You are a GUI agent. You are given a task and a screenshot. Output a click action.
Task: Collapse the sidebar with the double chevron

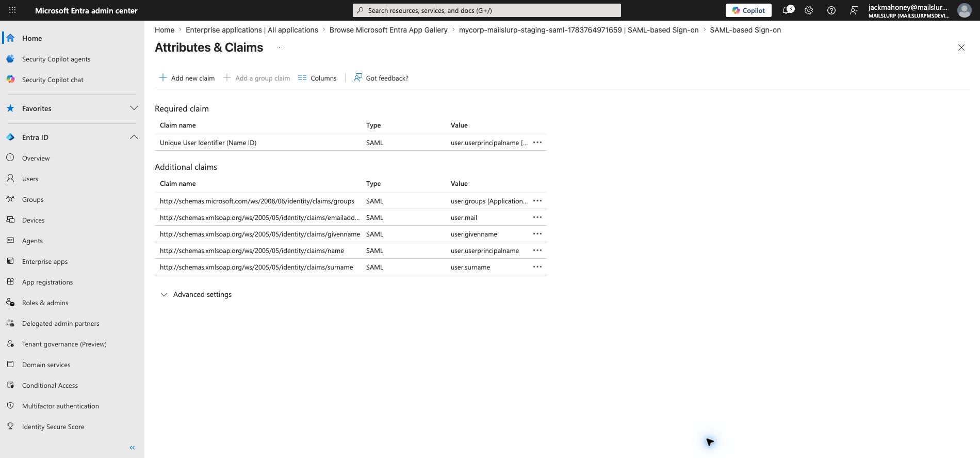pos(132,448)
